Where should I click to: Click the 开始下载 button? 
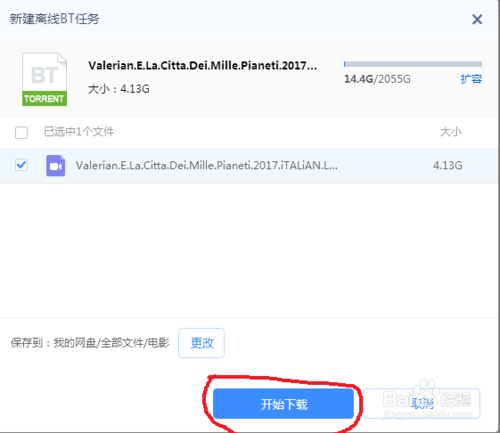[x=283, y=404]
